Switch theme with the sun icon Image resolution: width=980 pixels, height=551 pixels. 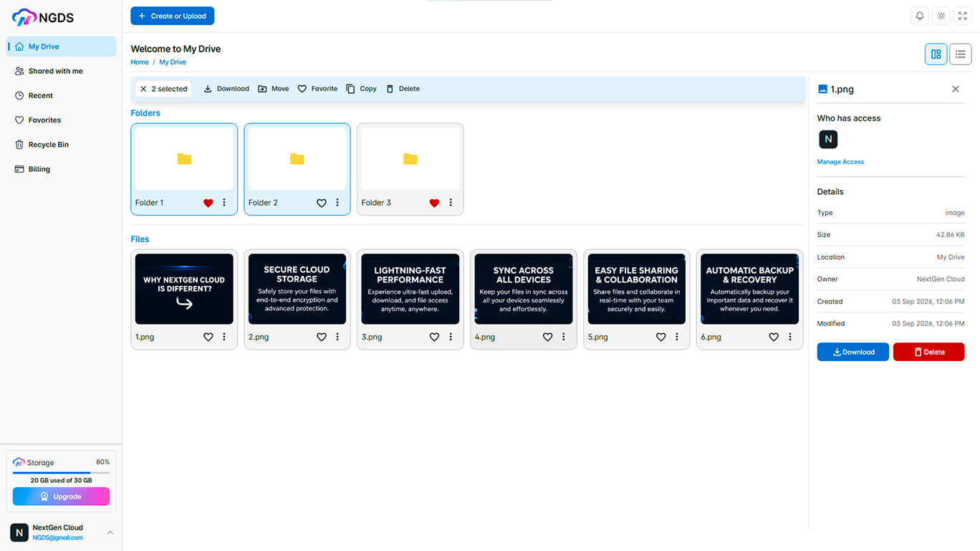941,16
